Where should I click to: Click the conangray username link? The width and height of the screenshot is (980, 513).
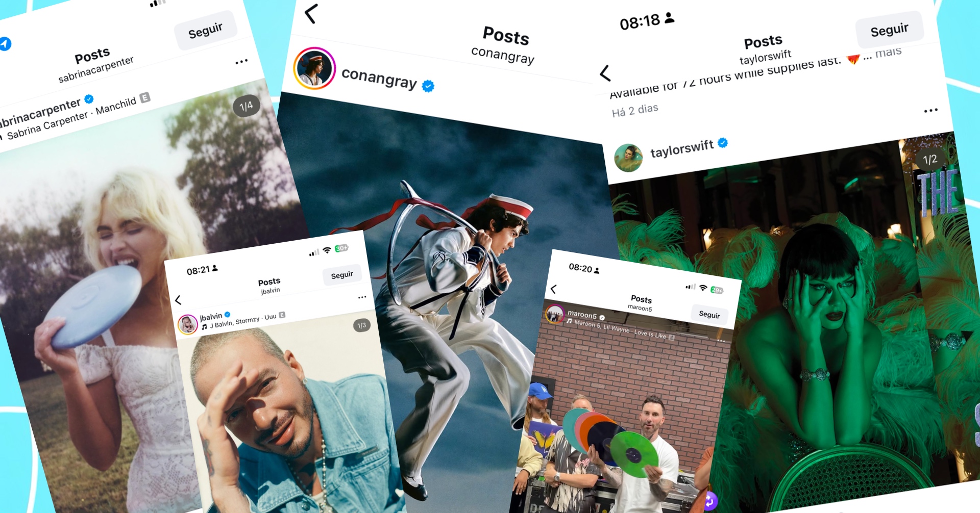pyautogui.click(x=379, y=78)
